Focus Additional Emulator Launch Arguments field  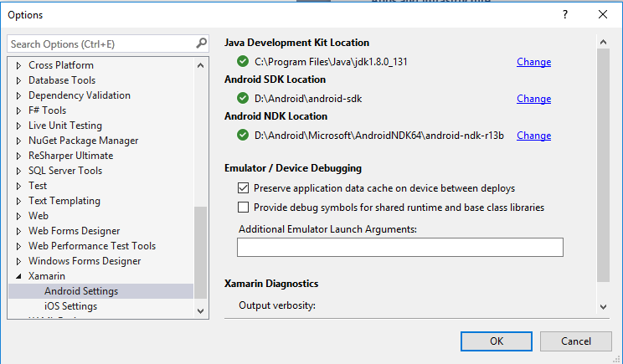click(x=400, y=248)
